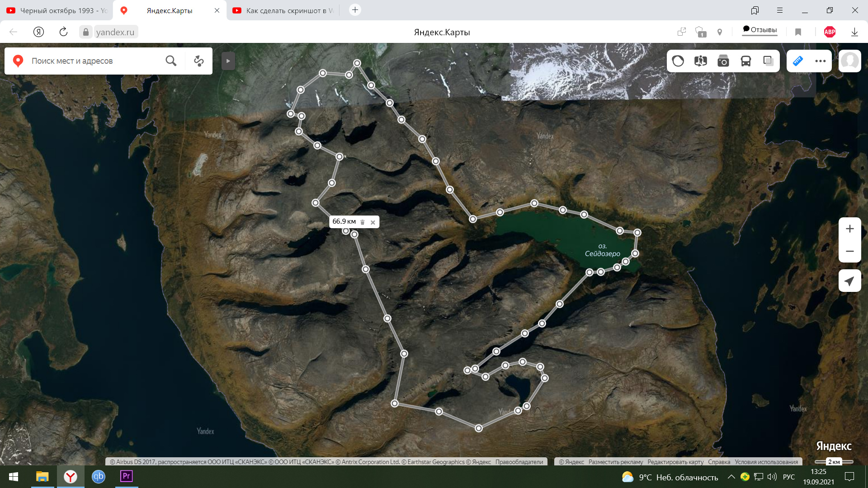Show photos layer on map
Screen dimensions: 868x488
[x=723, y=61]
